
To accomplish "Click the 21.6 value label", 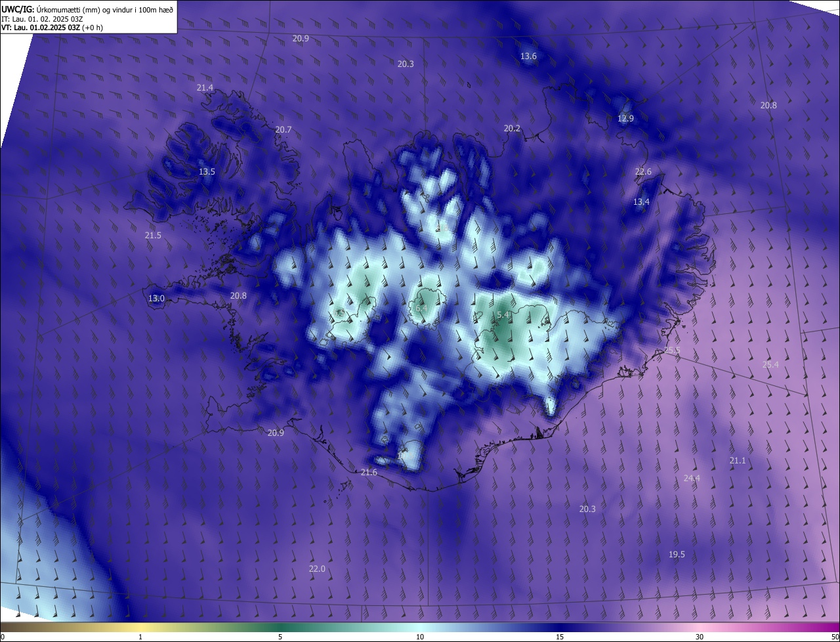I will coord(369,473).
